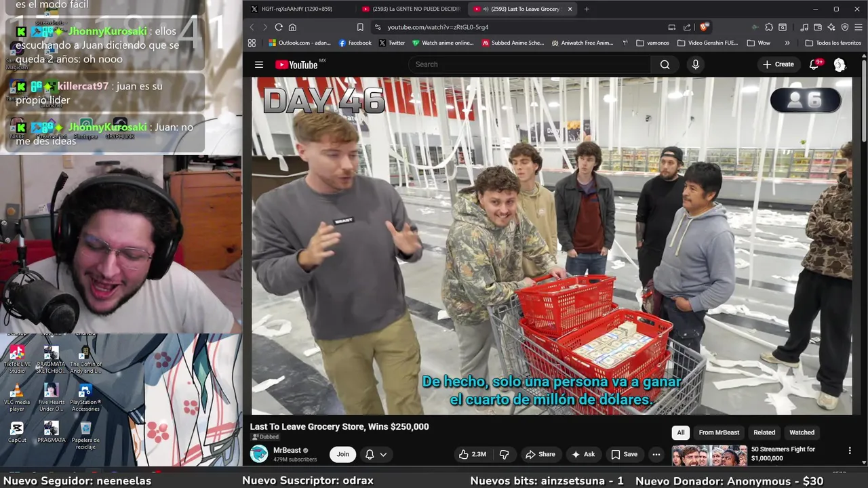Open Subbed Anime Schedule bookmark

[513, 43]
